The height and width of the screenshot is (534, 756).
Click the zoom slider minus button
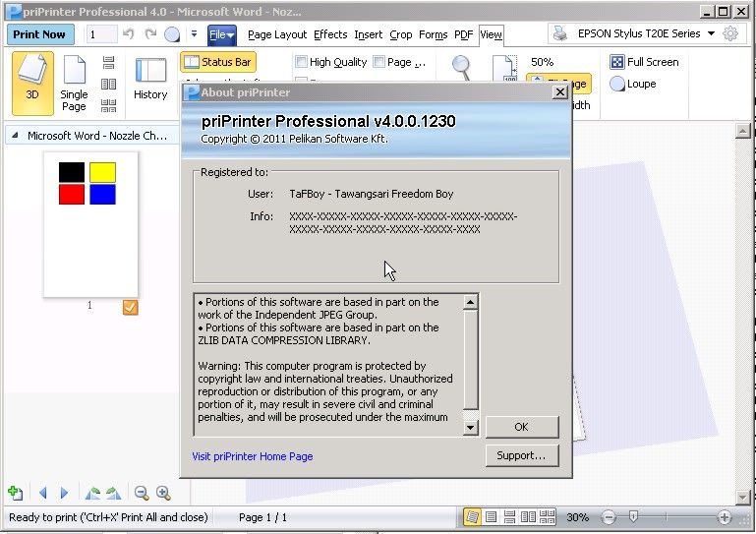point(609,517)
